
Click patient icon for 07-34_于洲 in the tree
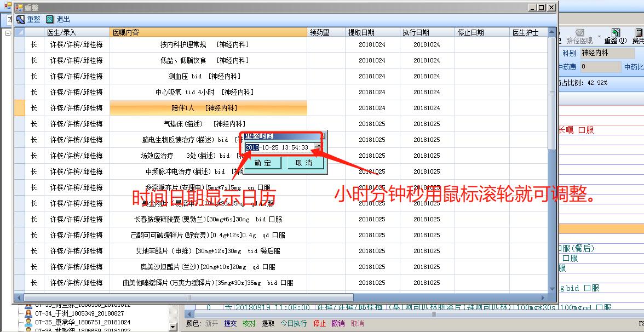28,314
